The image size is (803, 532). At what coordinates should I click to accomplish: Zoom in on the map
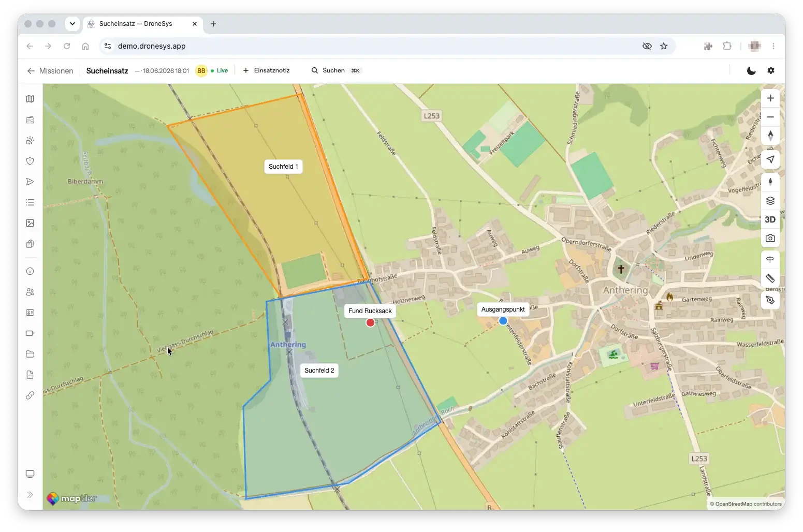770,98
